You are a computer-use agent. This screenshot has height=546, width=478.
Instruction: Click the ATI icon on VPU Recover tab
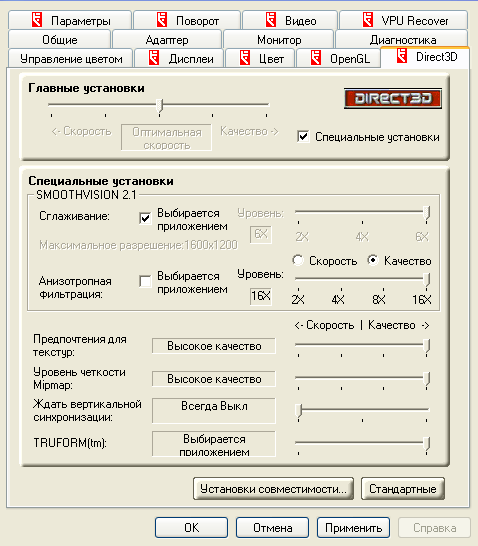[x=368, y=20]
